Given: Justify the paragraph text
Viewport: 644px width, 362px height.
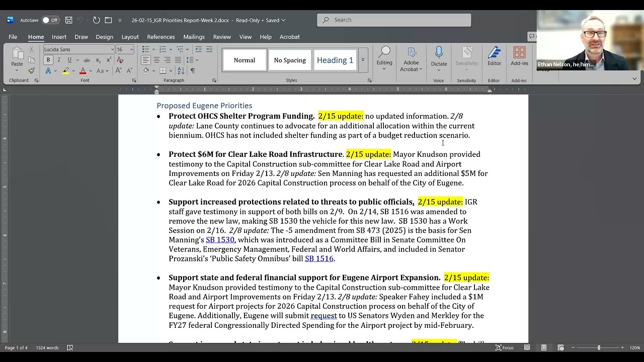Looking at the screenshot, I should pos(178,60).
